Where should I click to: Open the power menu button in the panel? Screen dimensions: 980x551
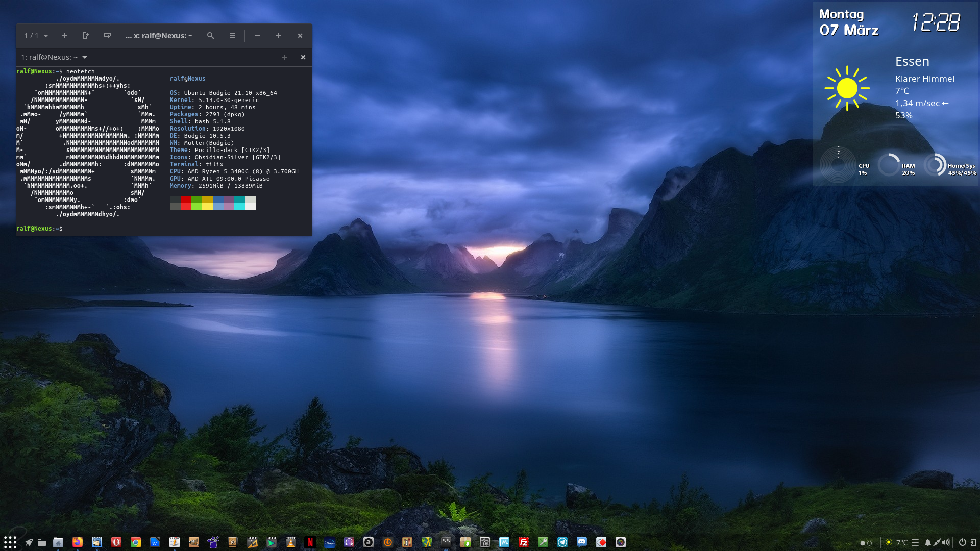(x=962, y=542)
